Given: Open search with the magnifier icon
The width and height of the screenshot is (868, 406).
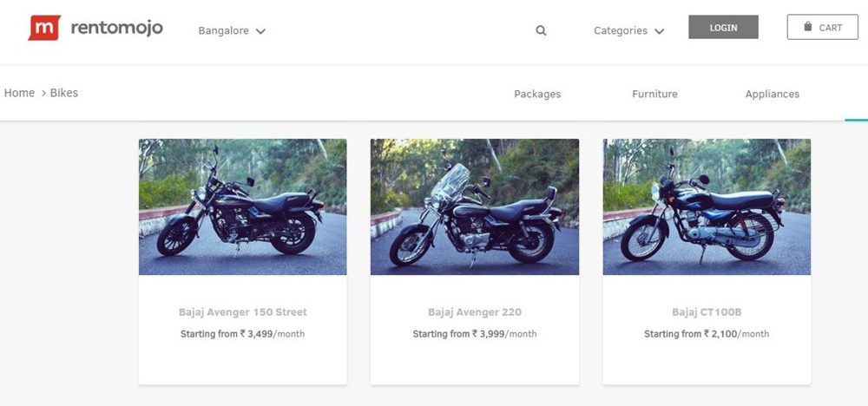Looking at the screenshot, I should [541, 30].
